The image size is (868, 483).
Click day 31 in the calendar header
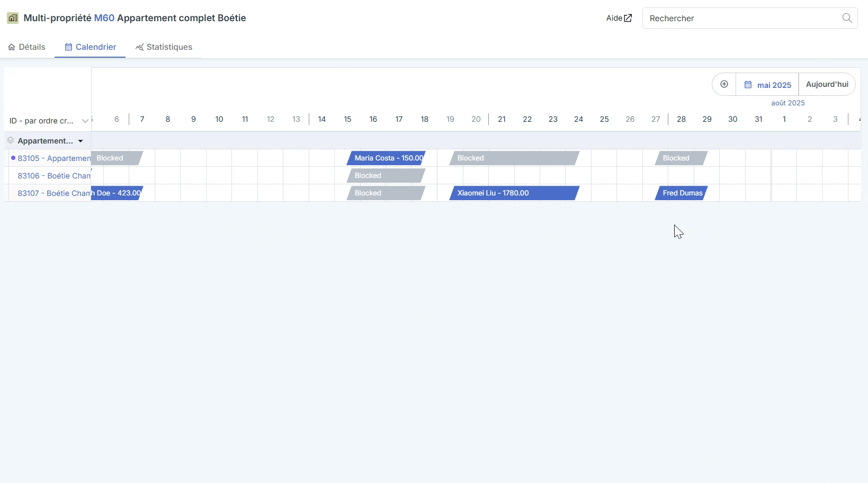[x=758, y=119]
